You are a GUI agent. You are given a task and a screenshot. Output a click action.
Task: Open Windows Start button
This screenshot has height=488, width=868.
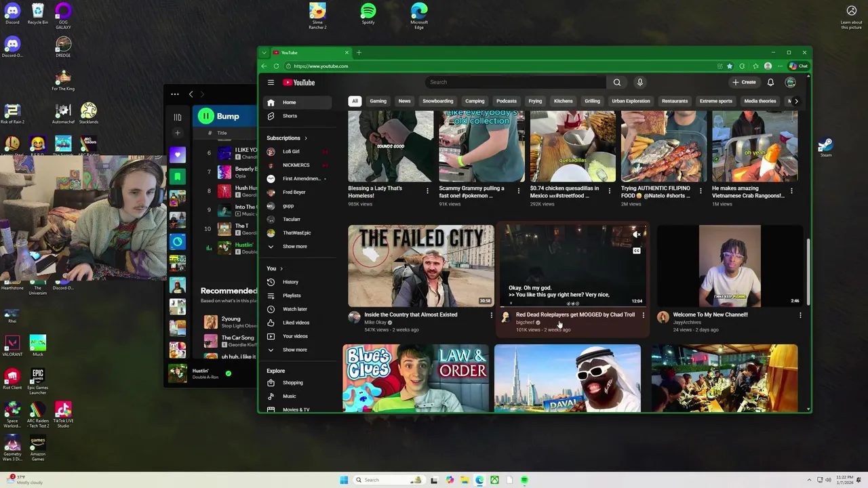(x=344, y=480)
